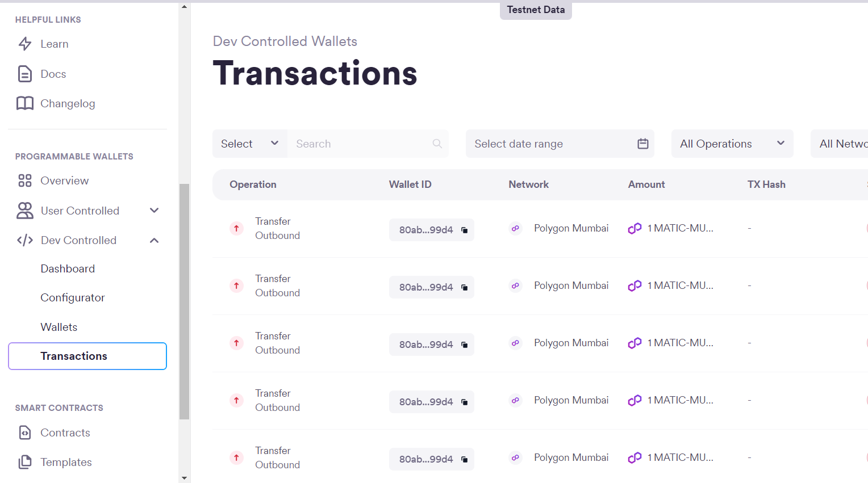Go to the Dashboard page
The image size is (868, 483).
(x=68, y=268)
